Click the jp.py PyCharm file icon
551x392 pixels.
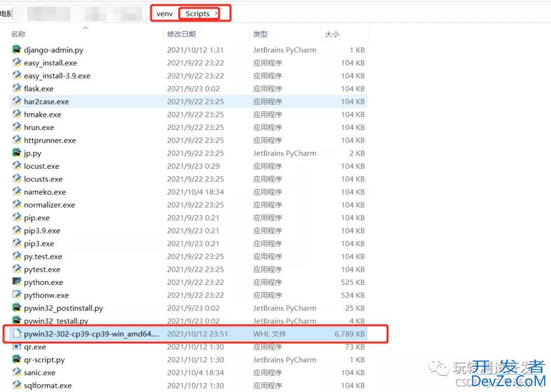pos(16,153)
